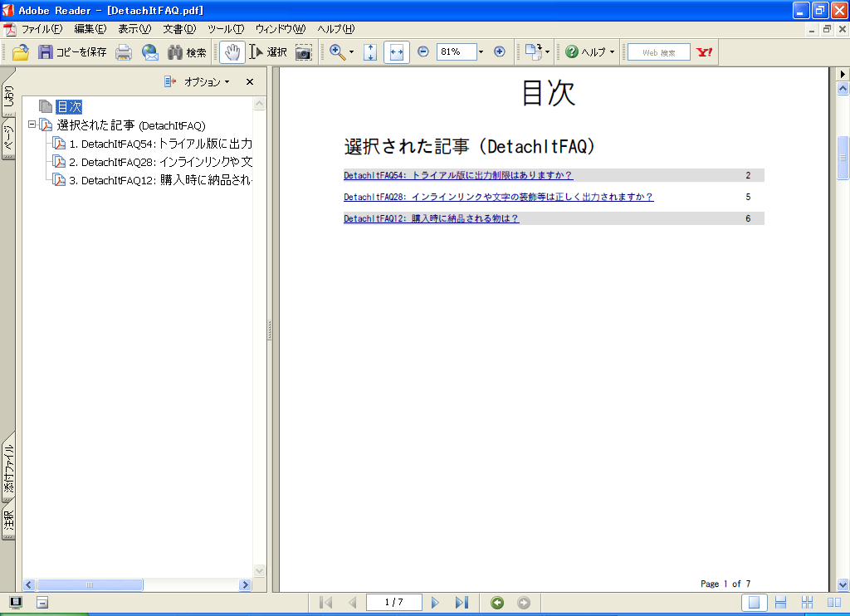Open the DetachItFAQ28 link in the page
Viewport: 850px width, 616px height.
point(499,197)
